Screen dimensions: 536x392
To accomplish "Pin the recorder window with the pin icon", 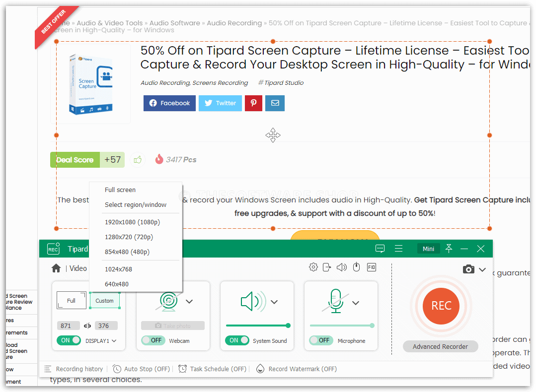I will pyautogui.click(x=449, y=249).
